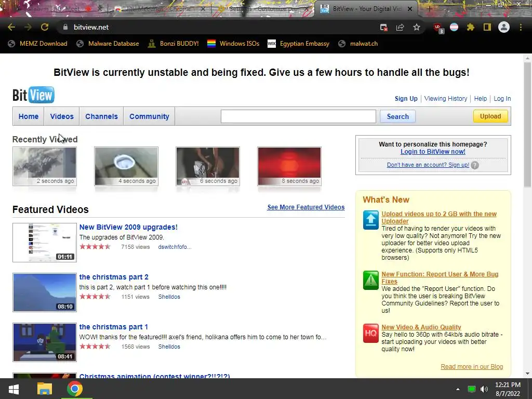Image resolution: width=532 pixels, height=399 pixels.
Task: Toggle the browser side panel icon
Action: tap(487, 27)
